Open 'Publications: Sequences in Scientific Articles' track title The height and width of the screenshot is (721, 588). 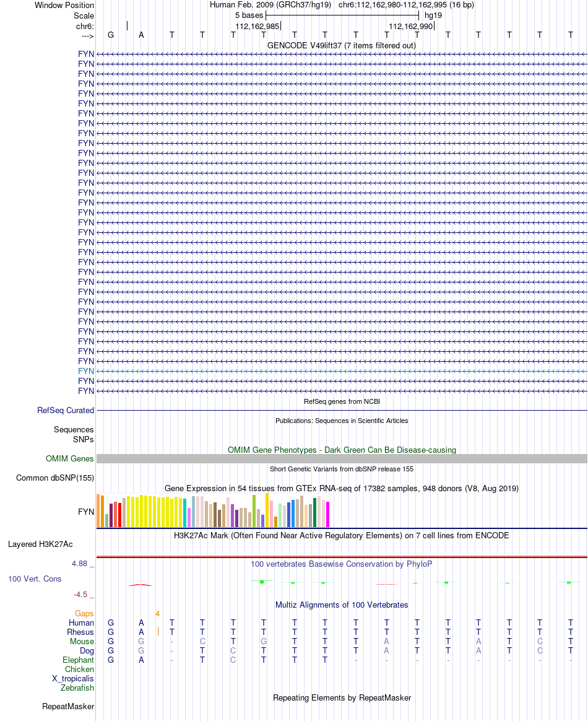342,421
